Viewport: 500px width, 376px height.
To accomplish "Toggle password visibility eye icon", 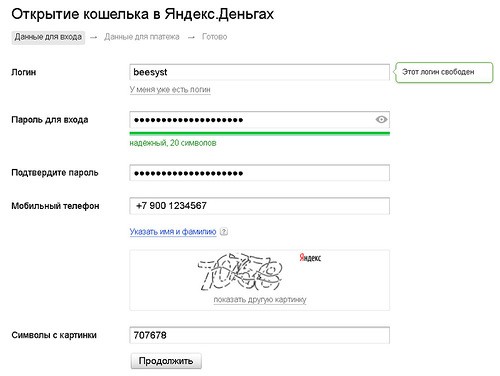I will pos(381,119).
